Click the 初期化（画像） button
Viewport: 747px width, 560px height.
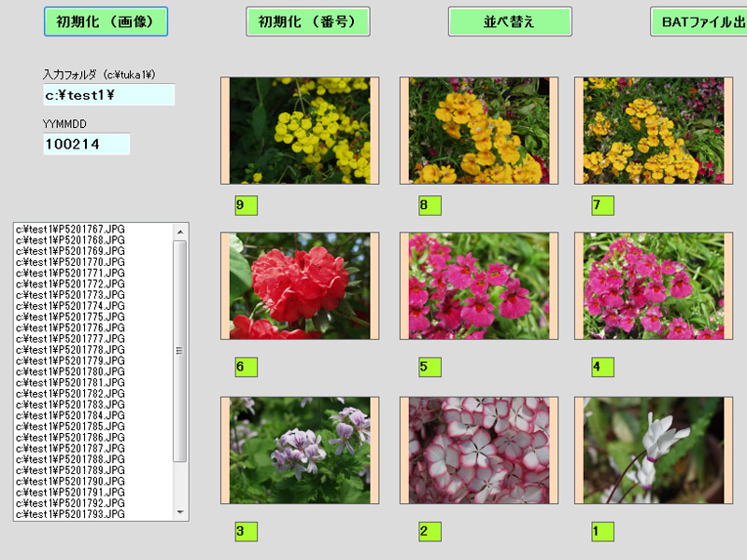[106, 21]
